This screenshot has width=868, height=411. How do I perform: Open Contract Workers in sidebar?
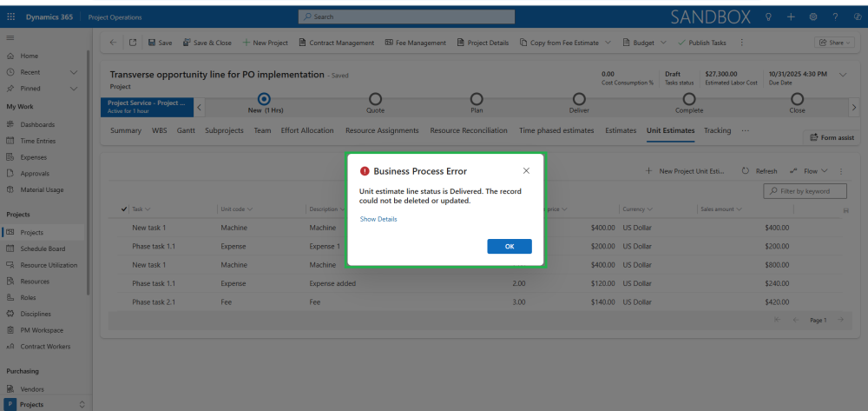point(45,346)
